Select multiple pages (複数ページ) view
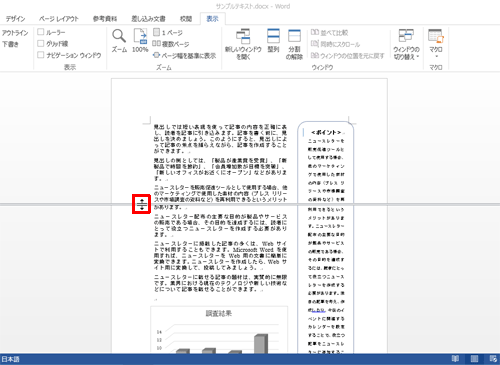Screen dimensions: 500x365 click(x=171, y=44)
